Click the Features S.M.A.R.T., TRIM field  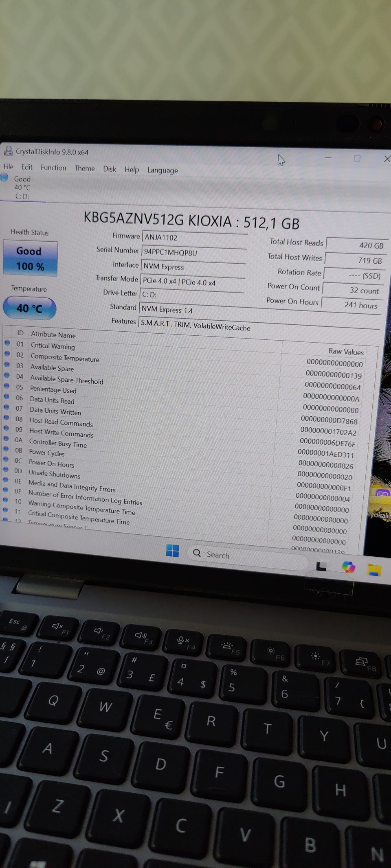[x=259, y=326]
